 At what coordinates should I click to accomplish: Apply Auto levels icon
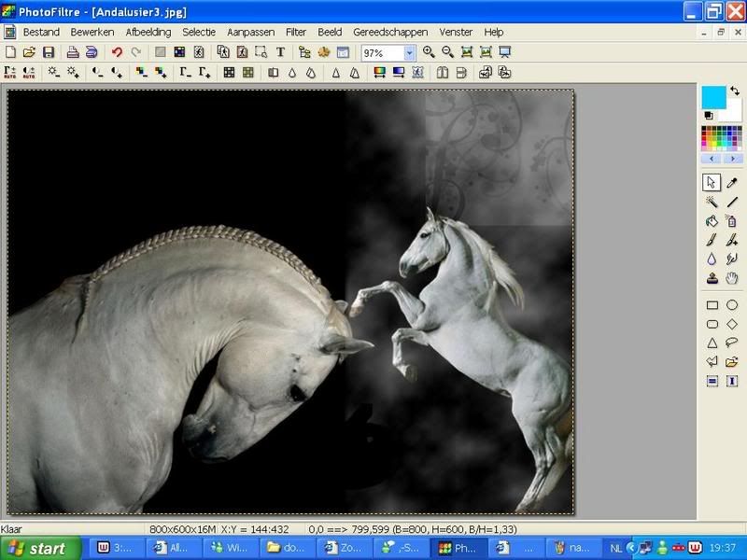[x=10, y=73]
